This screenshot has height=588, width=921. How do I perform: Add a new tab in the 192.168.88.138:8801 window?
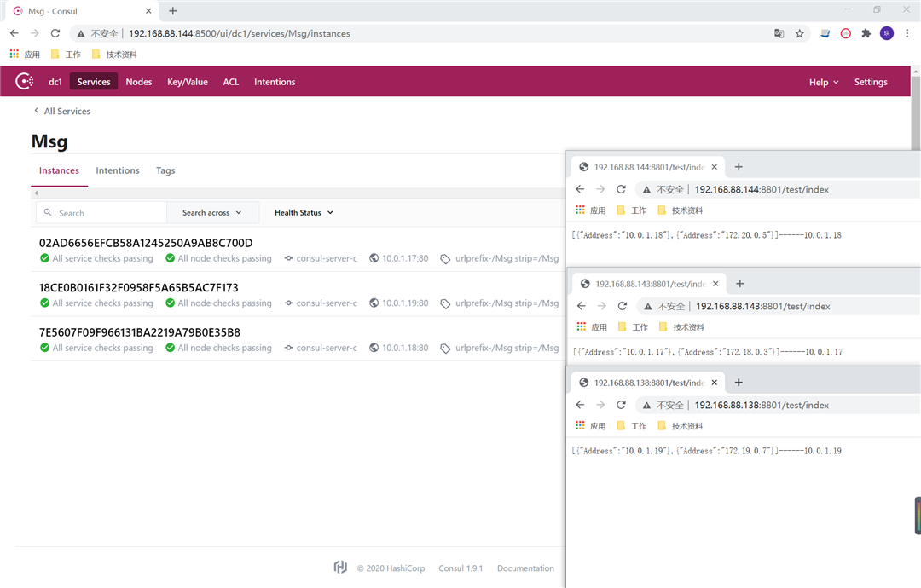(739, 383)
